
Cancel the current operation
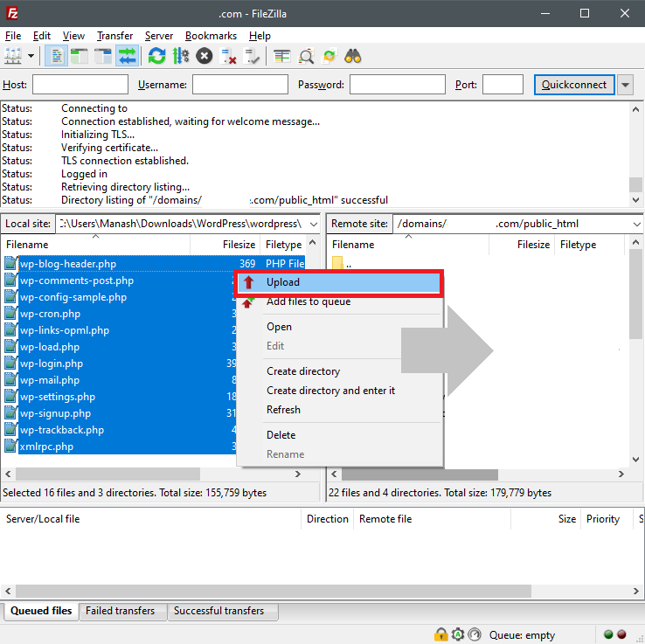(204, 56)
